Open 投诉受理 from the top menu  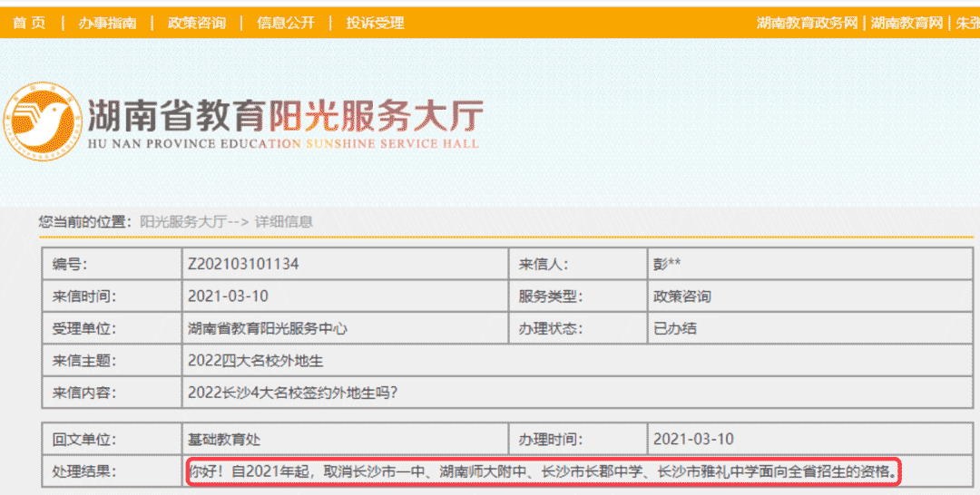click(x=376, y=23)
